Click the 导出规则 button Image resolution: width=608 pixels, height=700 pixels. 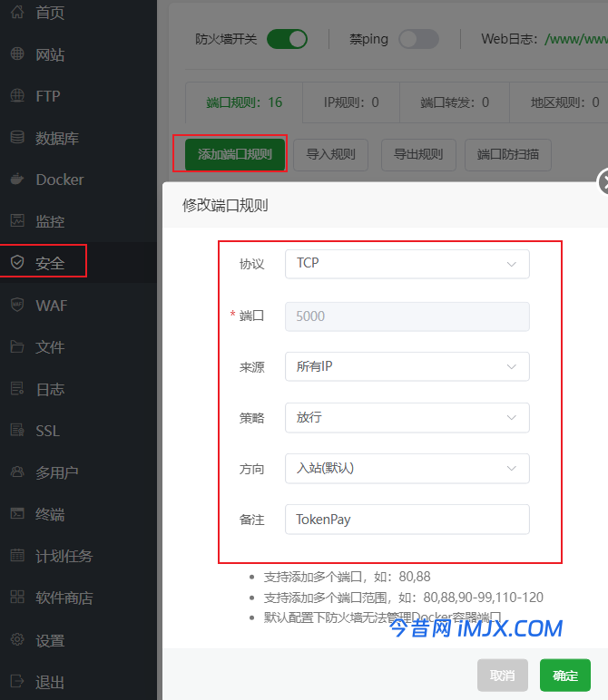point(418,154)
